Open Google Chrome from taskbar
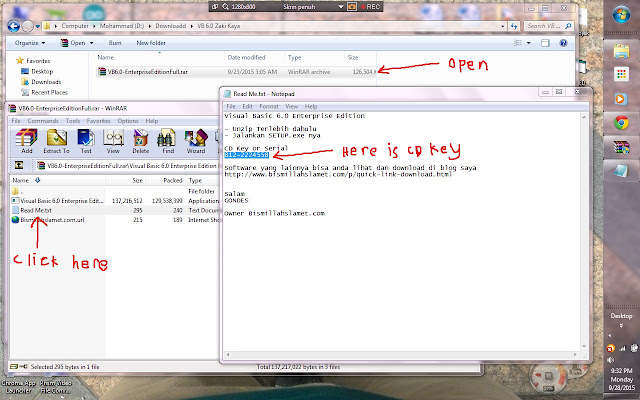This screenshot has width=640, height=400. [x=621, y=122]
